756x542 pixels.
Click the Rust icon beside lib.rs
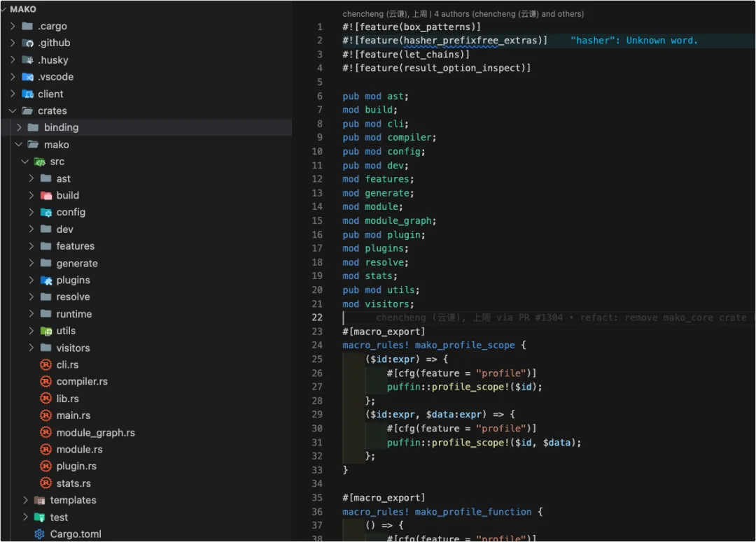pyautogui.click(x=45, y=399)
